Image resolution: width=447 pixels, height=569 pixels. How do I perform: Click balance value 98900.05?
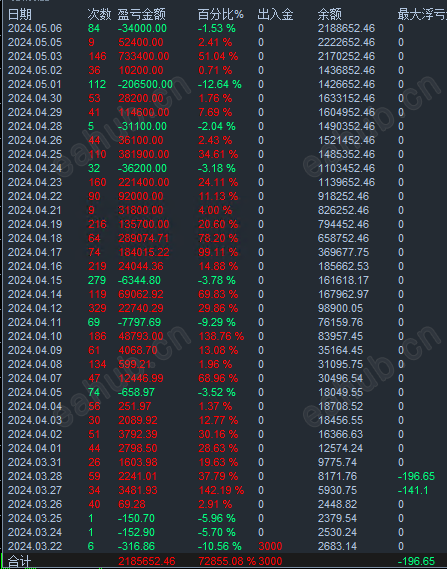[340, 308]
